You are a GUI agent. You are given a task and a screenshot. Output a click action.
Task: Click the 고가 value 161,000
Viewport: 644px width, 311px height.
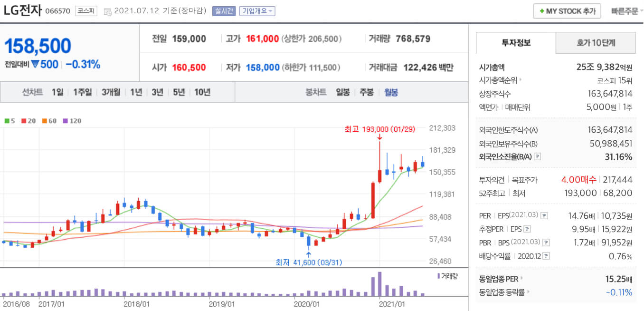click(x=263, y=39)
